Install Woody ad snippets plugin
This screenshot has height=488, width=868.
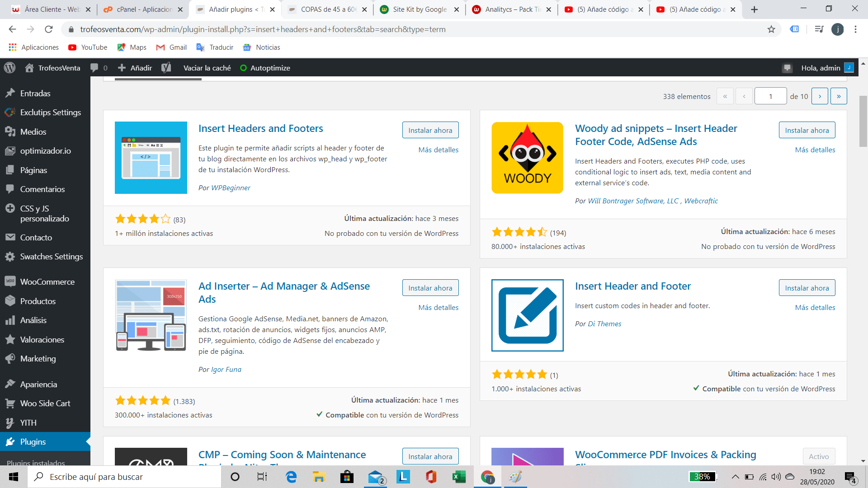(x=807, y=130)
